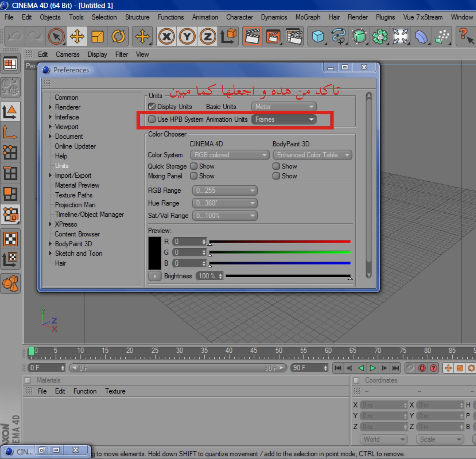Open the Enhanced Color Table dropdown
This screenshot has width=476, height=459.
pos(312,155)
